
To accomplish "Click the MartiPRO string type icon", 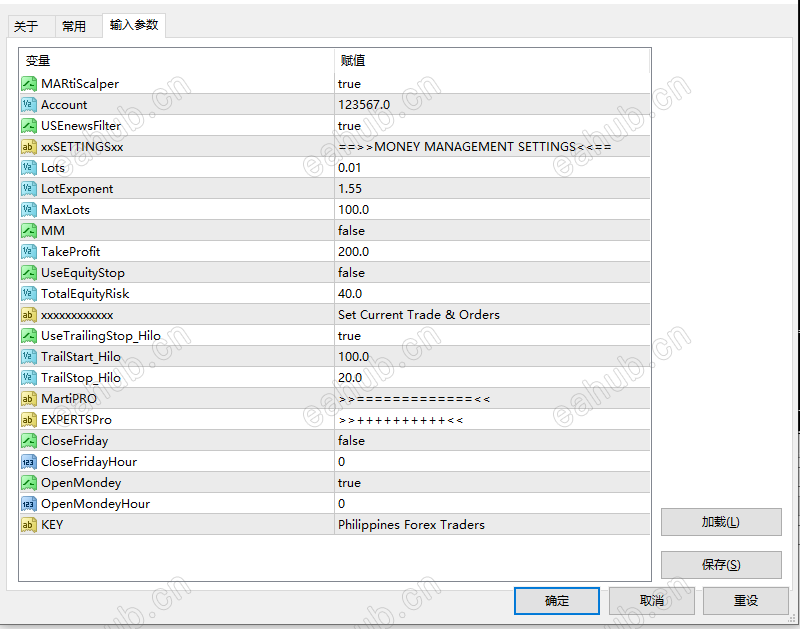I will (x=29, y=399).
